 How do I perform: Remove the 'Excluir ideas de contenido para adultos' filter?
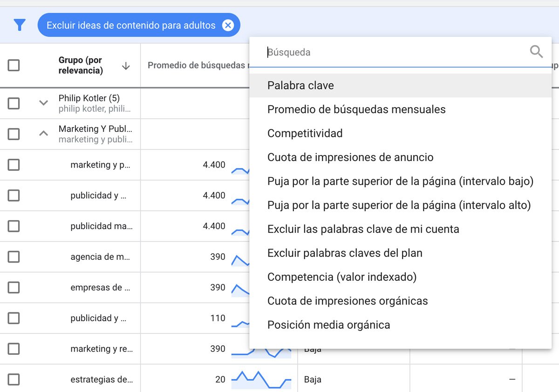tap(228, 25)
